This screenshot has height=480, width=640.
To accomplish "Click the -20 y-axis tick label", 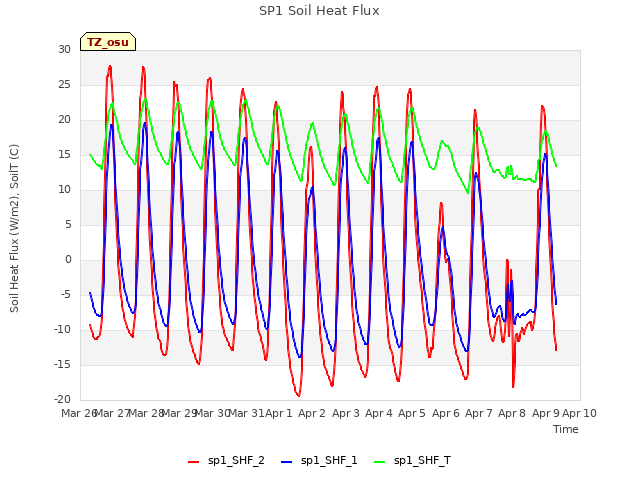I will [x=62, y=400].
